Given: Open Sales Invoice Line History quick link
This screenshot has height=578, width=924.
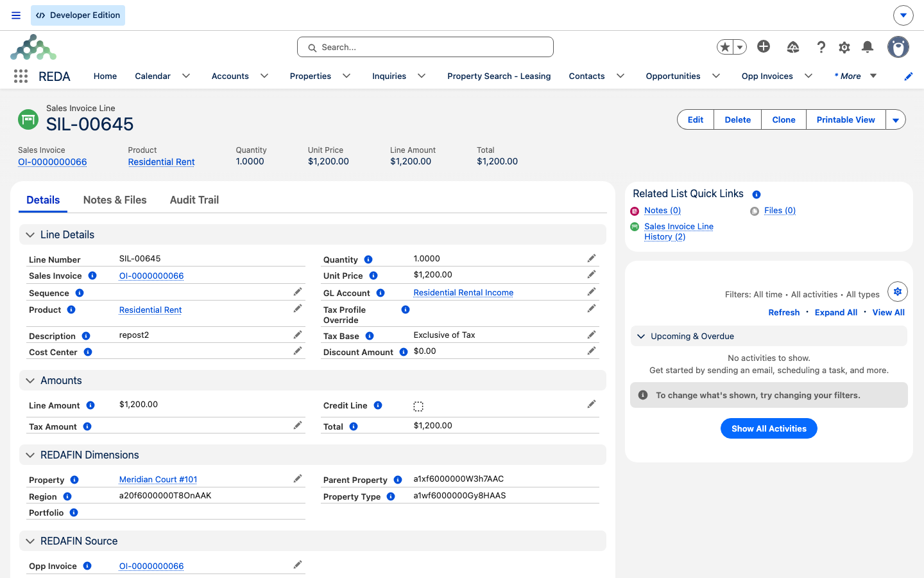Looking at the screenshot, I should [679, 232].
